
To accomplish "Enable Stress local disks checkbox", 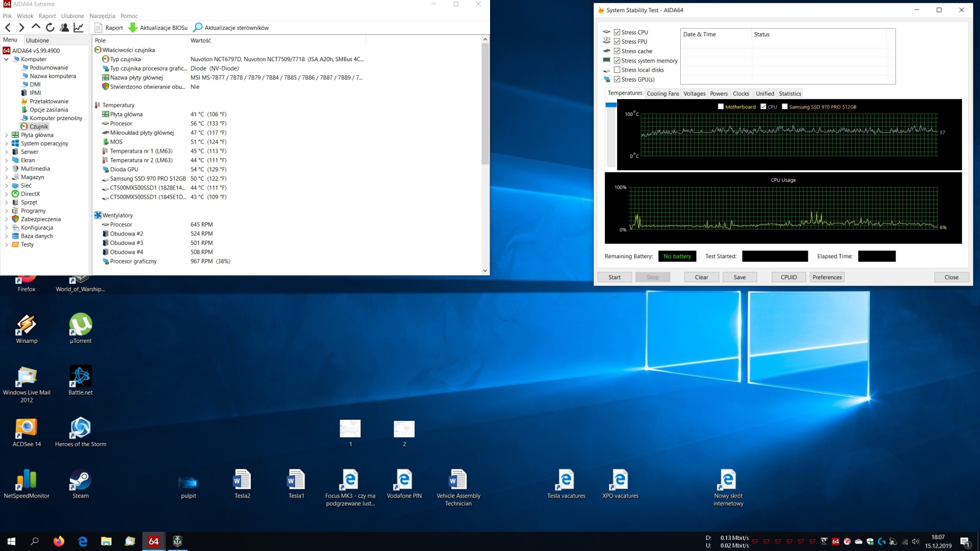I will coord(617,70).
